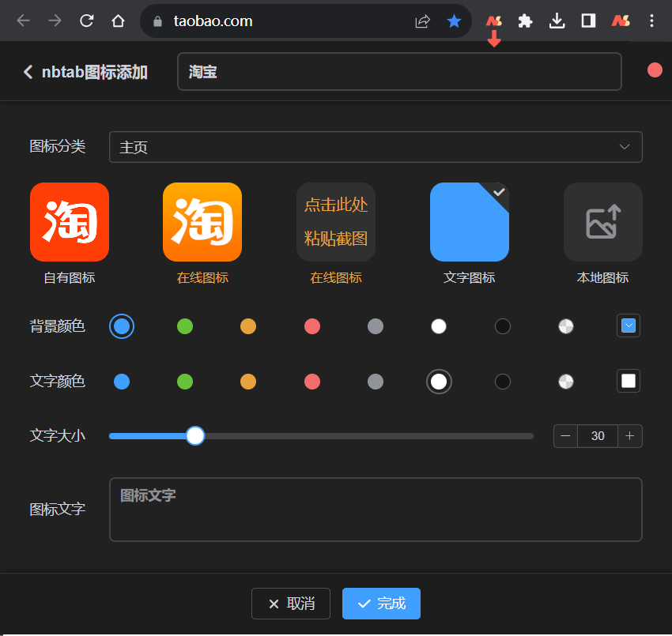The image size is (672, 636).
Task: Open the 本地图标 upload image icon
Action: [603, 222]
